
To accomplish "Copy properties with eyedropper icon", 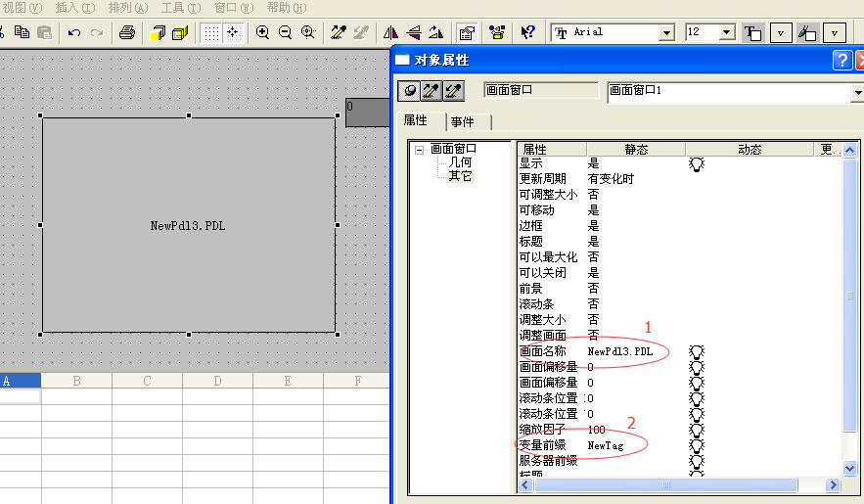I will click(339, 32).
